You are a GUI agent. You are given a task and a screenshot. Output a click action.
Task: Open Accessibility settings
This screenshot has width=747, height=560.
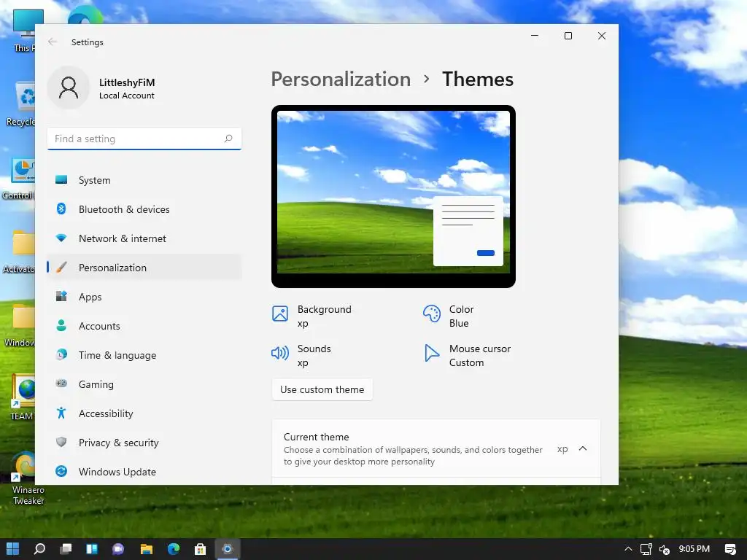click(144, 413)
